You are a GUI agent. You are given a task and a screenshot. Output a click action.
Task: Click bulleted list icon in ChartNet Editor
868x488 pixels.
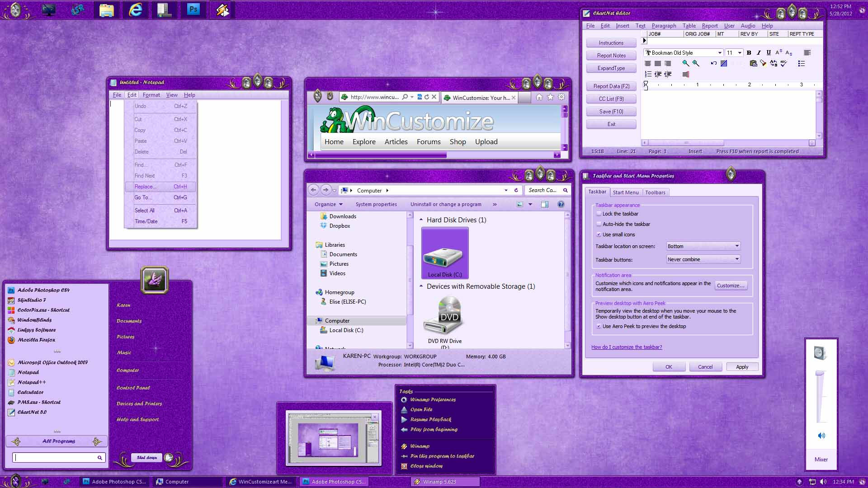(802, 63)
